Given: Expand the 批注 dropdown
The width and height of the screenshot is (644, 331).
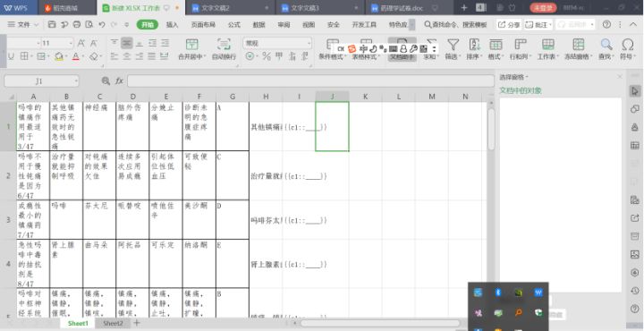Looking at the screenshot, I should 550,25.
